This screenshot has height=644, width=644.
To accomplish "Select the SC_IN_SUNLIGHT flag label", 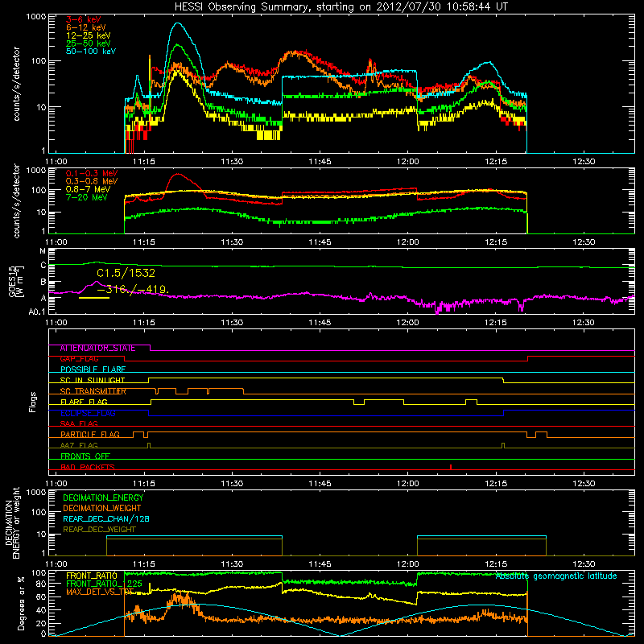I will [x=93, y=380].
